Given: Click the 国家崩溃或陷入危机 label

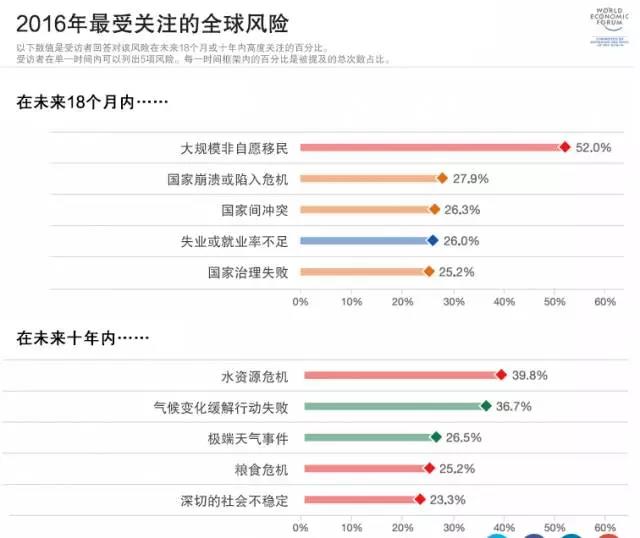Looking at the screenshot, I should pyautogui.click(x=227, y=179).
